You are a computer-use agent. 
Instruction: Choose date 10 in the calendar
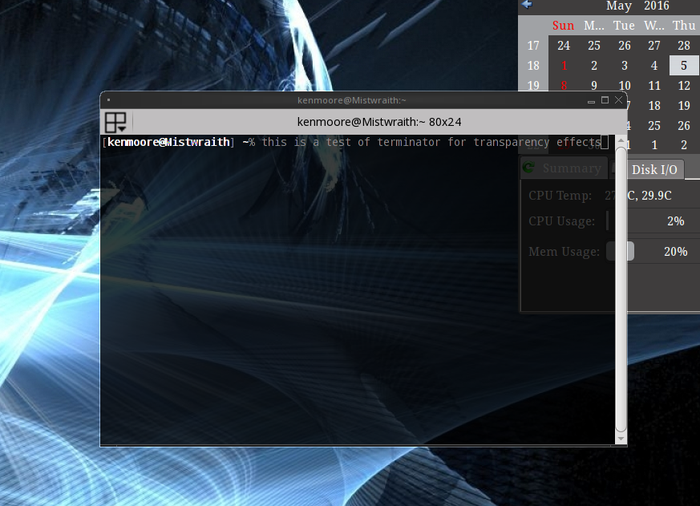pyautogui.click(x=625, y=85)
